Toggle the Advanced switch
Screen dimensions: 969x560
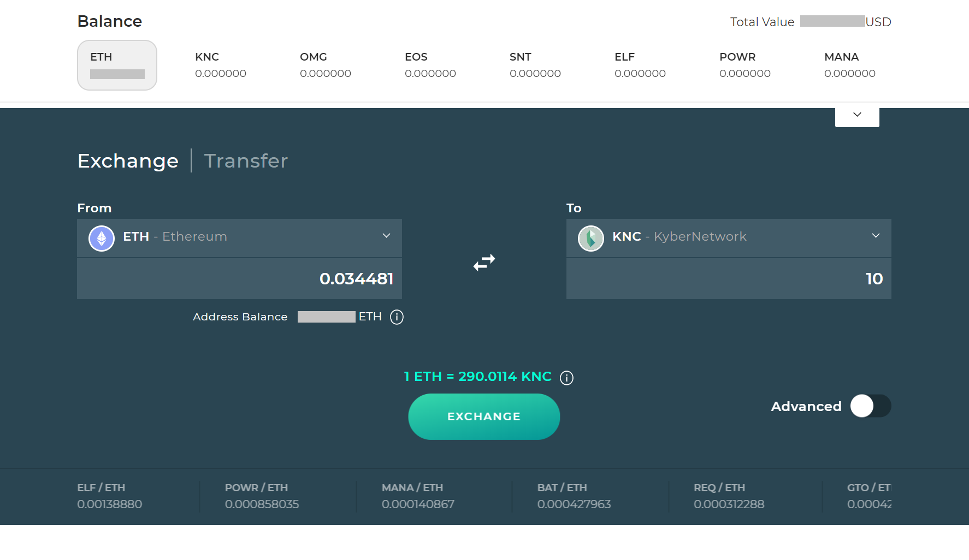click(871, 406)
